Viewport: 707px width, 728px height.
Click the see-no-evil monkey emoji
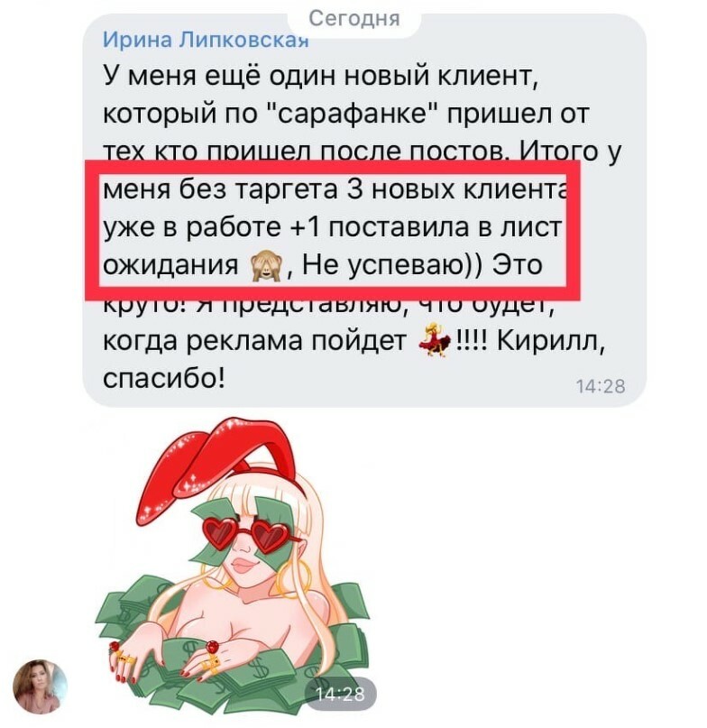point(266,266)
